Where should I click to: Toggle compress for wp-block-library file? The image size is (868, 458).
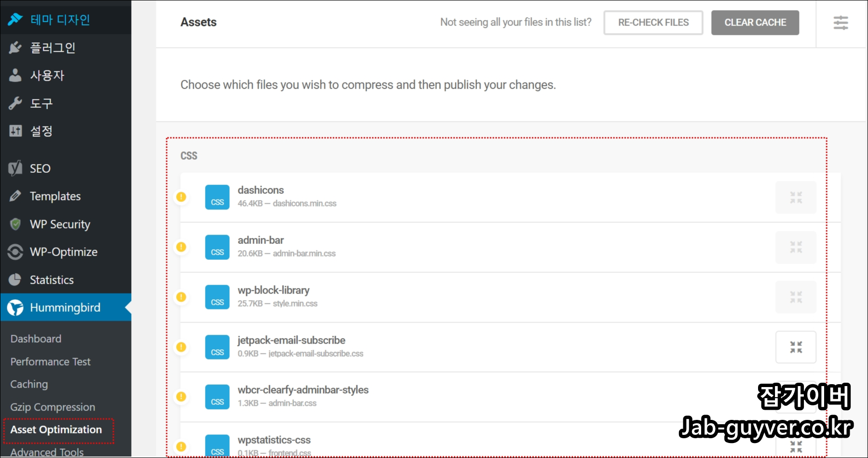(x=796, y=297)
